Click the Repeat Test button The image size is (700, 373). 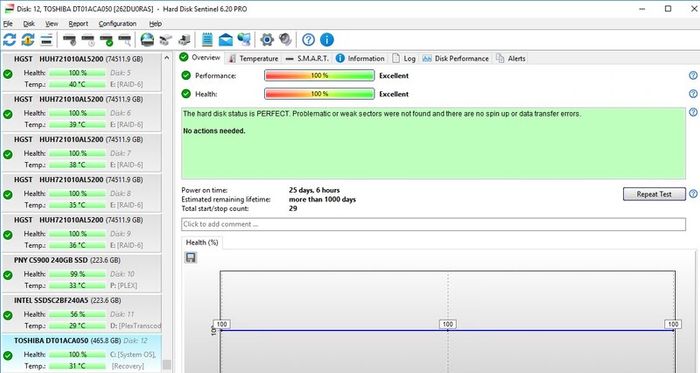coord(654,194)
